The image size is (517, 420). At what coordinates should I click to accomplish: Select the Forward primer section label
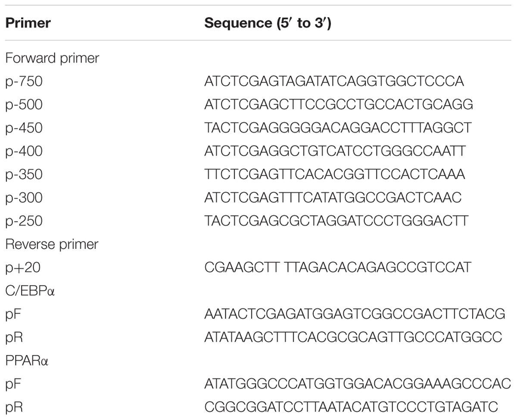[x=52, y=58]
